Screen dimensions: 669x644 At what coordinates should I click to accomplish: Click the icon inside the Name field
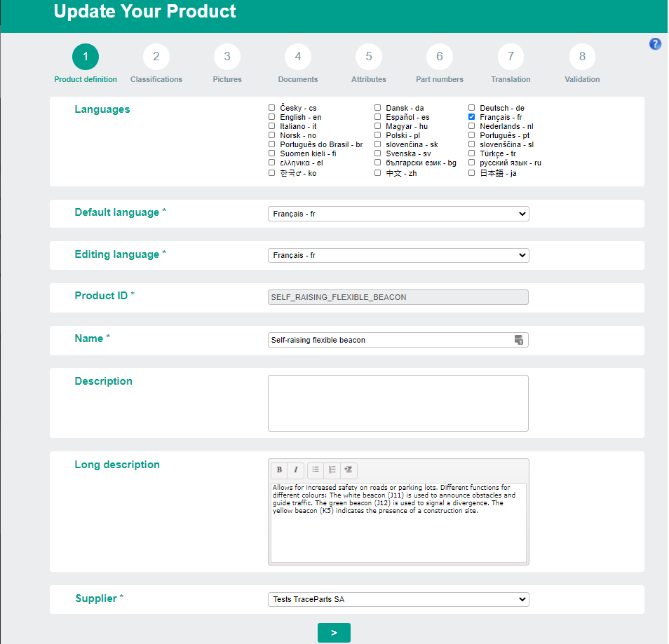point(518,340)
